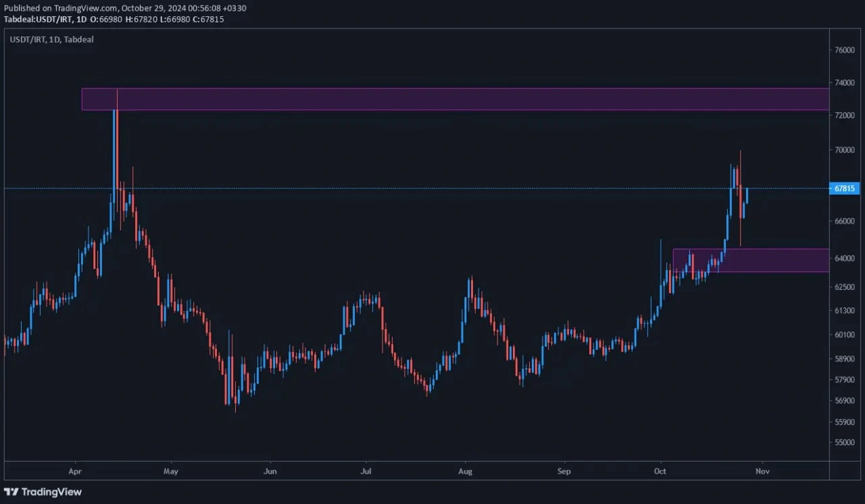Image resolution: width=865 pixels, height=504 pixels.
Task: Click the 56900 price axis label
Action: (x=845, y=401)
